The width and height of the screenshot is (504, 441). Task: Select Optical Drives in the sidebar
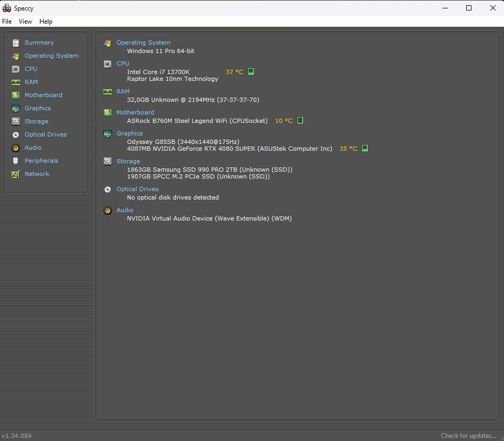click(x=46, y=134)
